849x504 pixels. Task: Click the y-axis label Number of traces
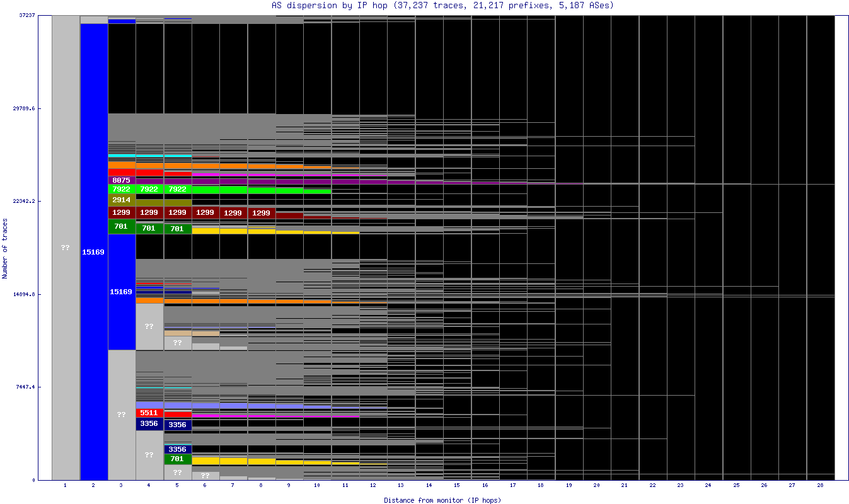5,248
